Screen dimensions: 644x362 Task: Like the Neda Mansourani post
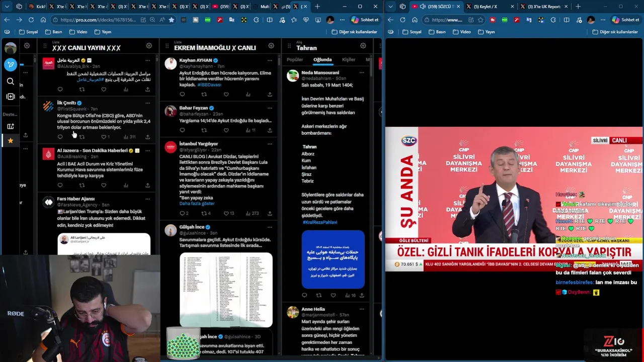point(333,295)
